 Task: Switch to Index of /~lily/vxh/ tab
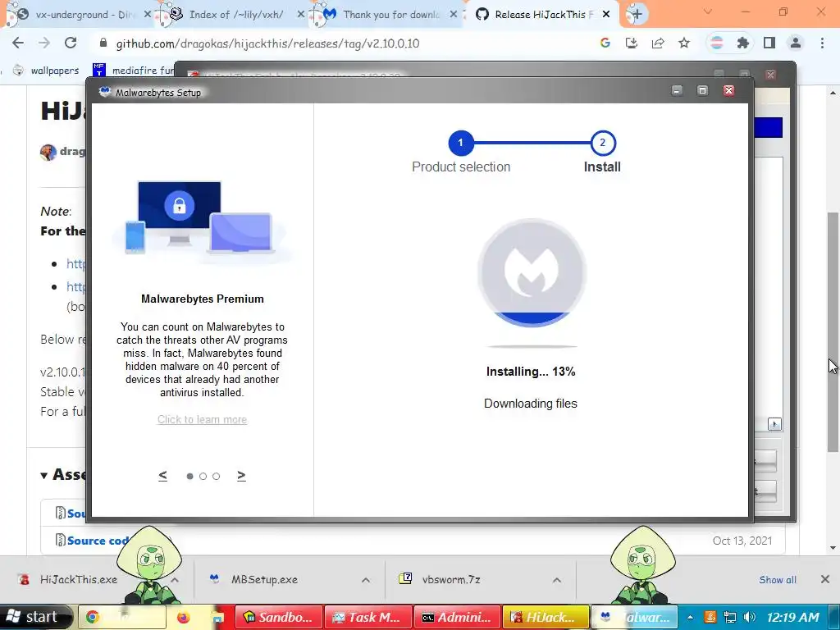tap(235, 15)
